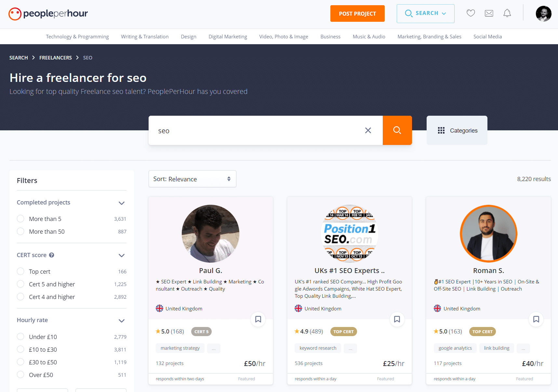Image resolution: width=558 pixels, height=392 pixels.
Task: Clear the seo search query with X
Action: click(x=368, y=130)
